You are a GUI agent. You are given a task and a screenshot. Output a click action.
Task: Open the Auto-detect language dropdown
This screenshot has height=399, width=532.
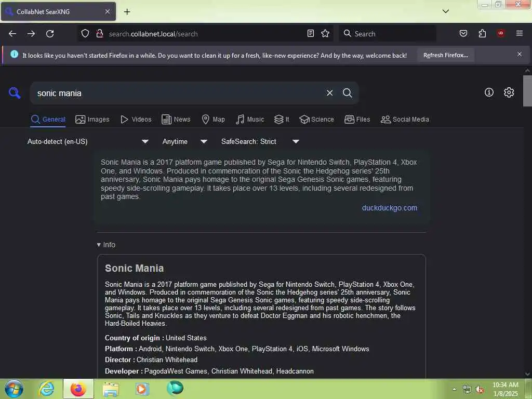coord(88,141)
